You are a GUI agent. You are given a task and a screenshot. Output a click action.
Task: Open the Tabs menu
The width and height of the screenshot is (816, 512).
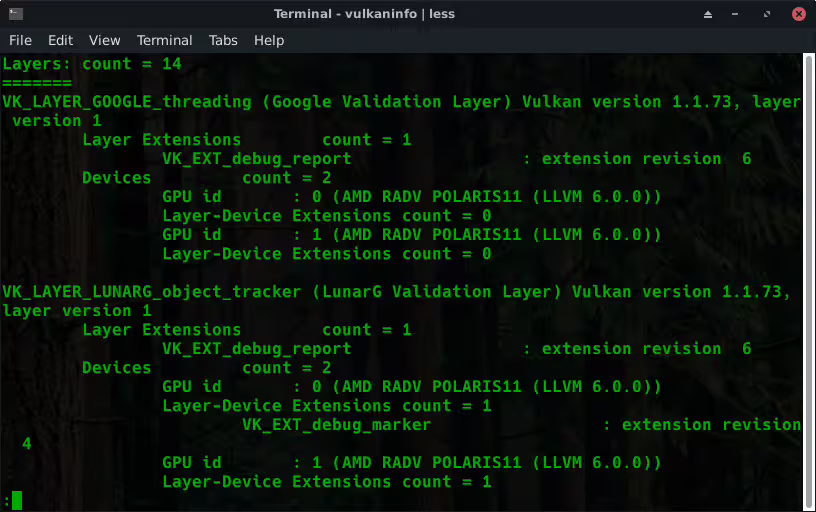(223, 40)
